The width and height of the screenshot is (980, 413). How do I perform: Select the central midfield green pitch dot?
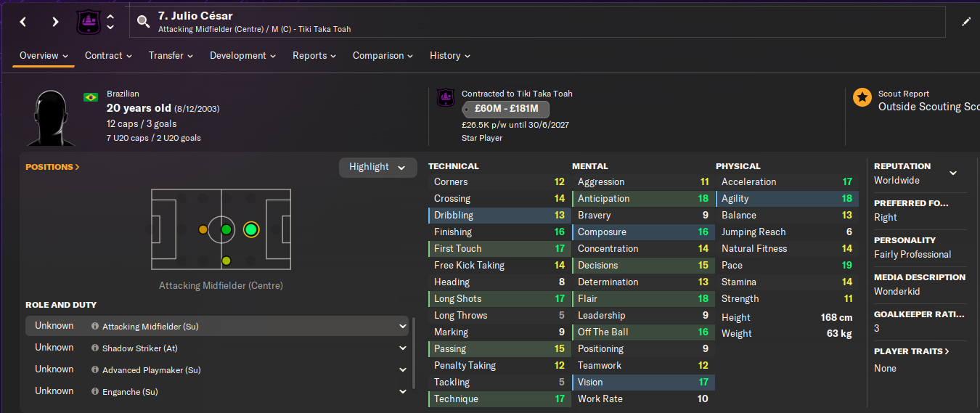tap(226, 229)
